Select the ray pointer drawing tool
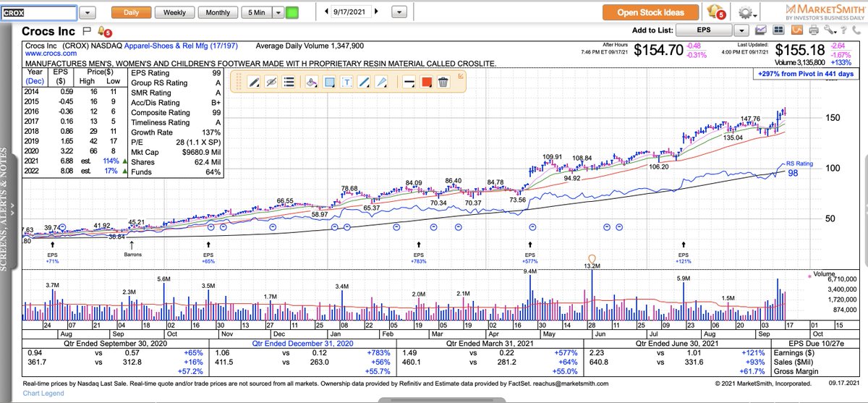This screenshot has width=868, height=403. pyautogui.click(x=383, y=82)
